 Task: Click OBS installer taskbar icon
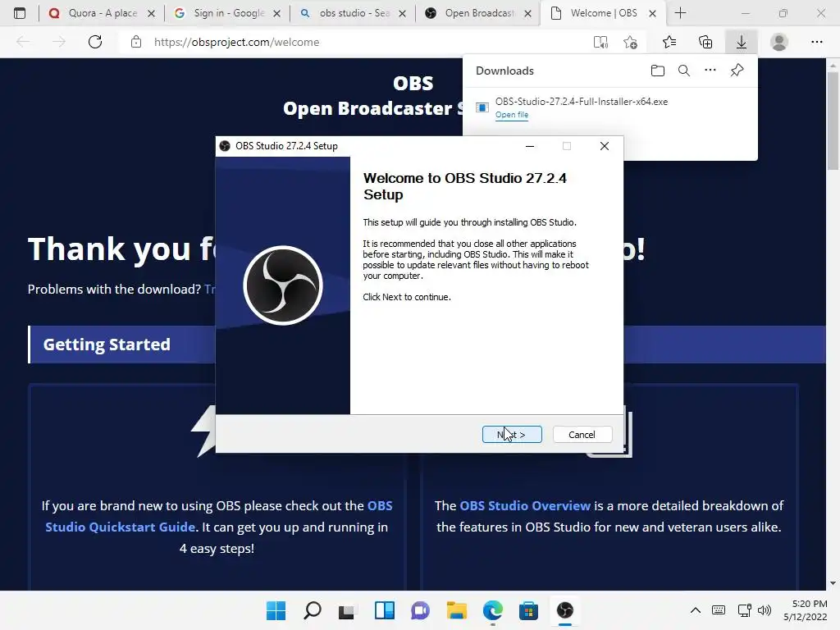click(564, 610)
